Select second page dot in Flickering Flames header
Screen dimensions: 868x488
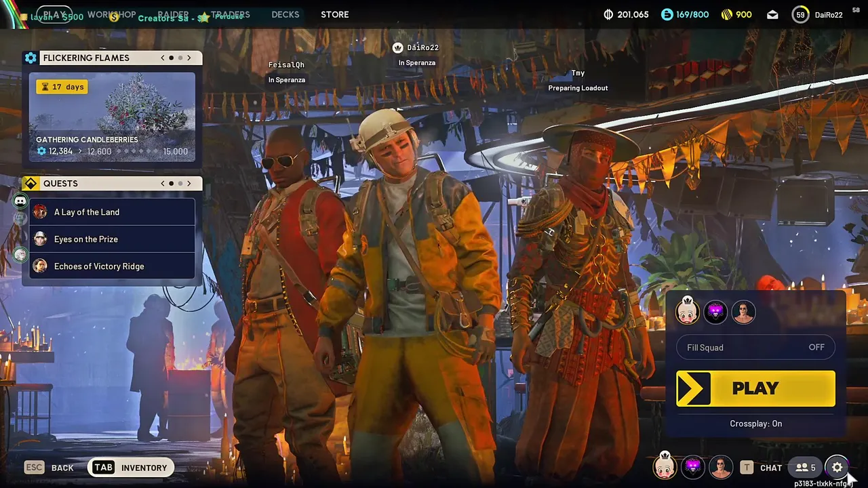point(180,58)
